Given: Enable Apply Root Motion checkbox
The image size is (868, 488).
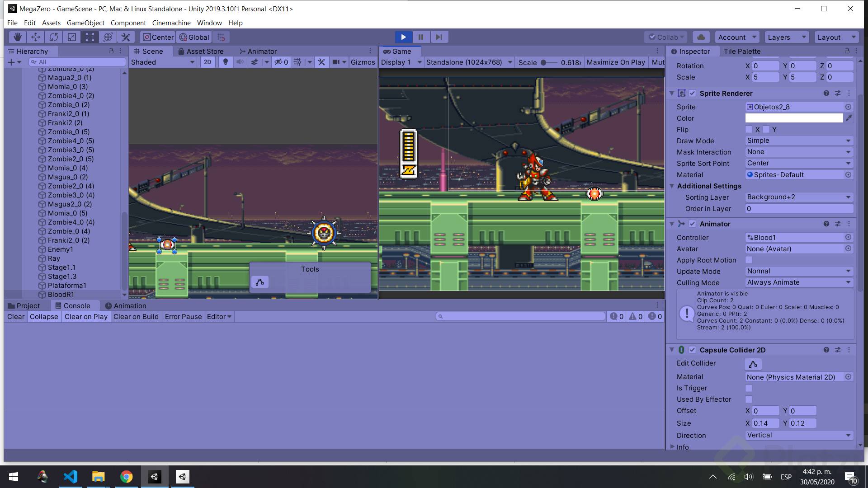Looking at the screenshot, I should coord(749,260).
